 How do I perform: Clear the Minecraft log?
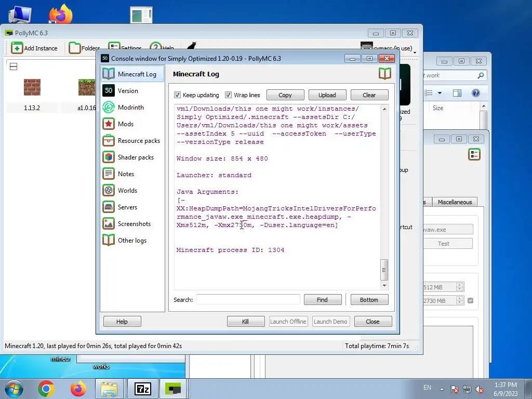(x=369, y=95)
